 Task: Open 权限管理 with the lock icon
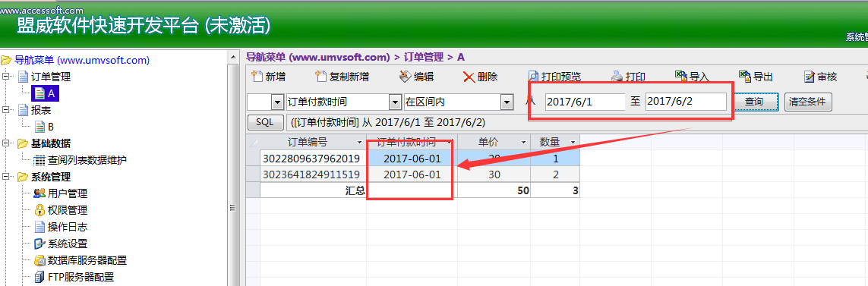68,210
